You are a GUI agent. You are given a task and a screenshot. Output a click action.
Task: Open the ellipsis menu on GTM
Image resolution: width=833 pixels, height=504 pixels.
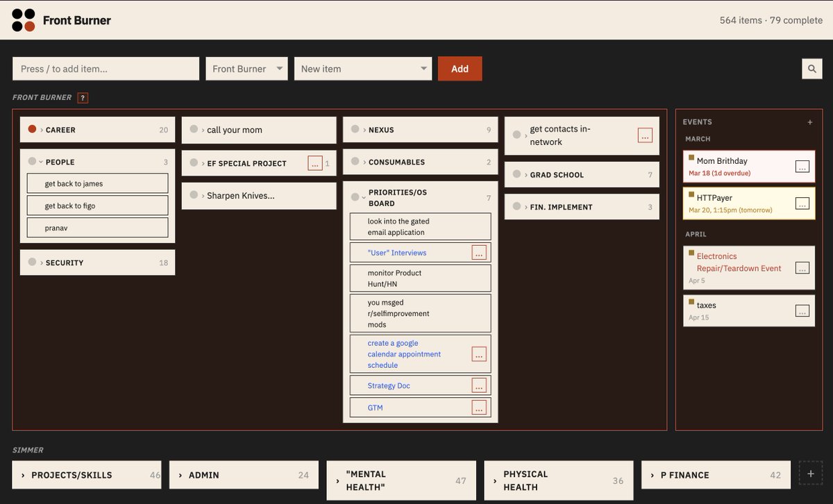pyautogui.click(x=479, y=408)
